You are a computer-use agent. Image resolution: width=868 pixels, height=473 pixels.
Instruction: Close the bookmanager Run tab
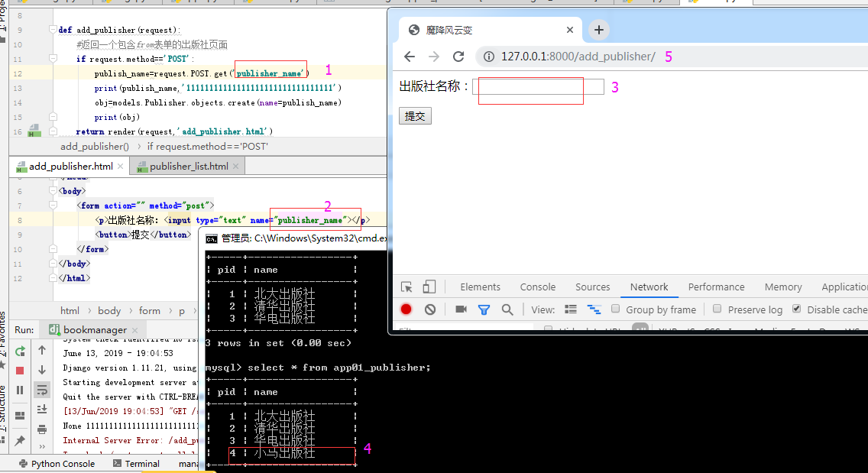tap(134, 330)
